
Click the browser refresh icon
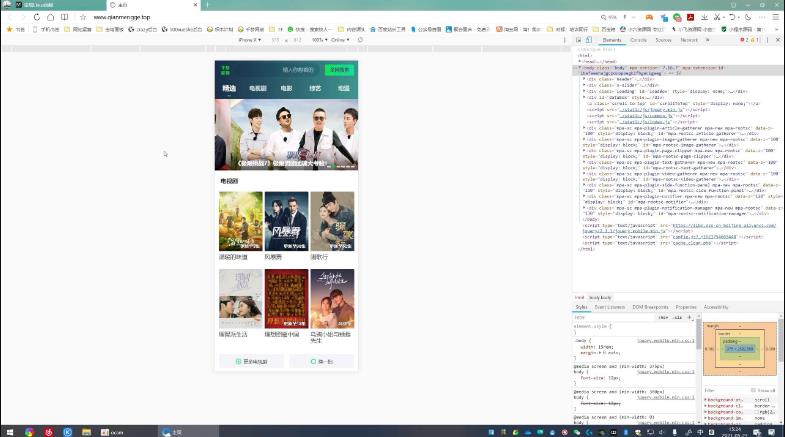point(37,17)
